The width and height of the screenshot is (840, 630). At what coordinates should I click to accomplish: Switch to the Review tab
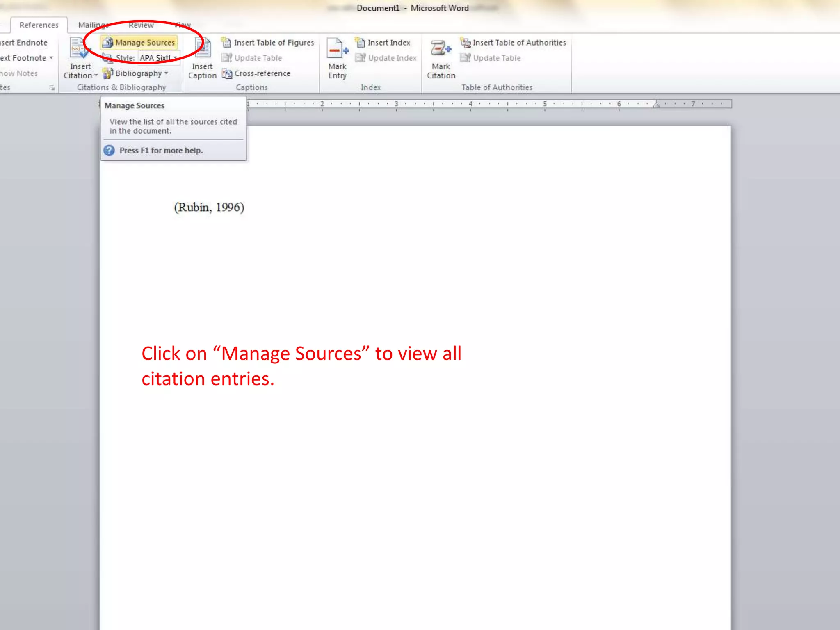(141, 25)
